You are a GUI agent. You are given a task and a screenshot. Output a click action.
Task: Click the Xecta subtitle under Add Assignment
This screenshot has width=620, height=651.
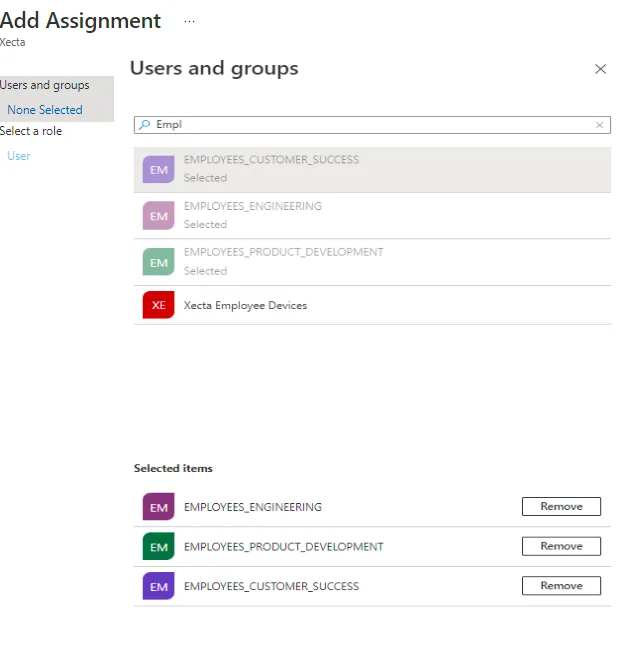click(x=12, y=42)
